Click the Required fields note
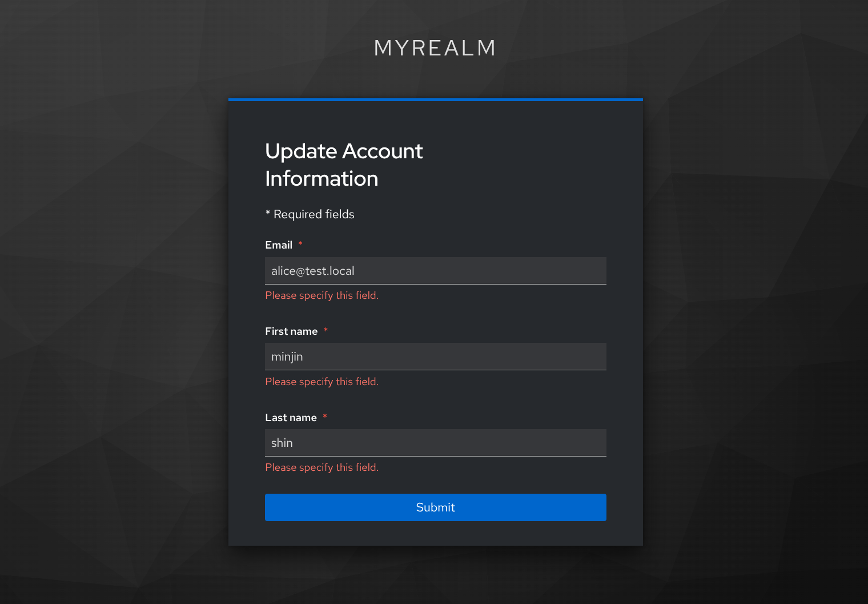This screenshot has width=868, height=604. pos(310,214)
